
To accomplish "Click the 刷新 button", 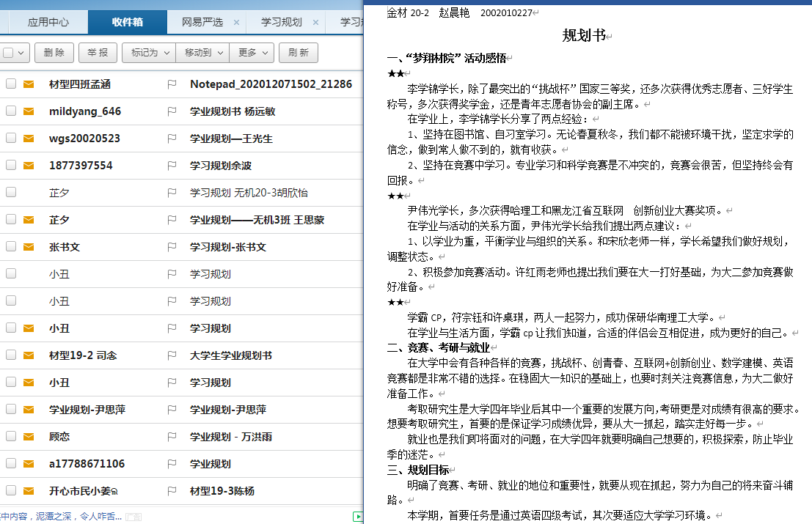I will click(x=299, y=53).
